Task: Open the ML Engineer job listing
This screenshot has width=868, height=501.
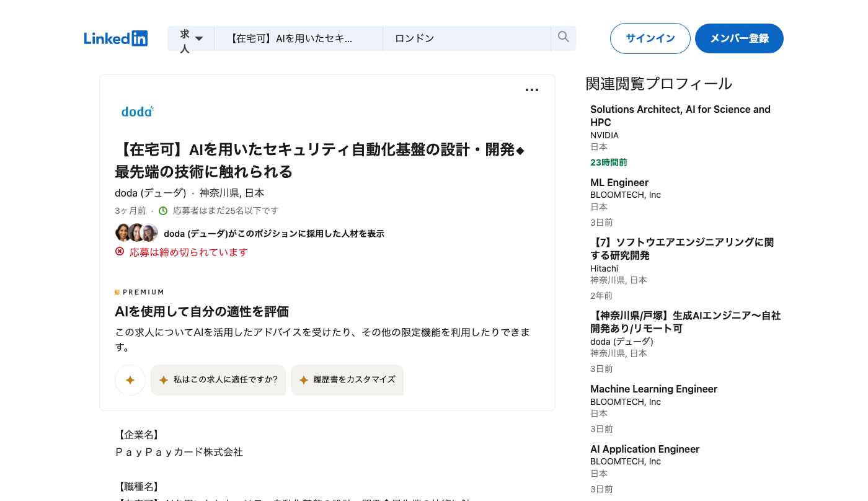Action: tap(619, 182)
